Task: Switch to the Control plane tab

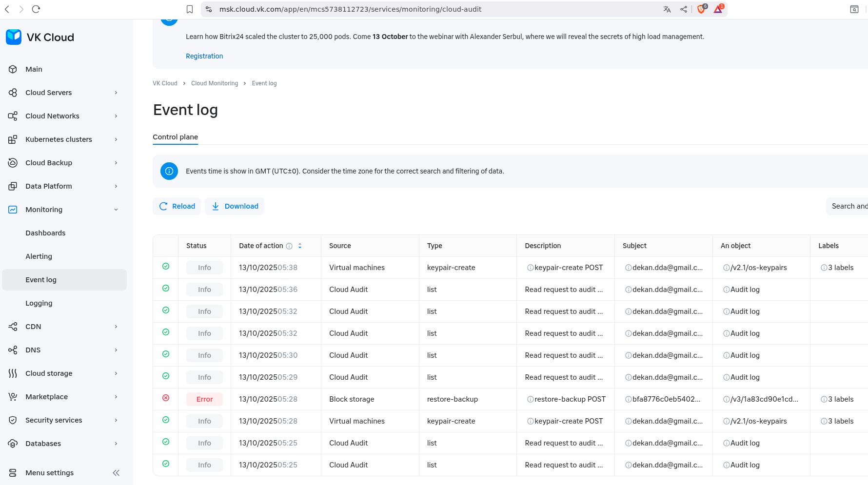Action: pyautogui.click(x=175, y=137)
